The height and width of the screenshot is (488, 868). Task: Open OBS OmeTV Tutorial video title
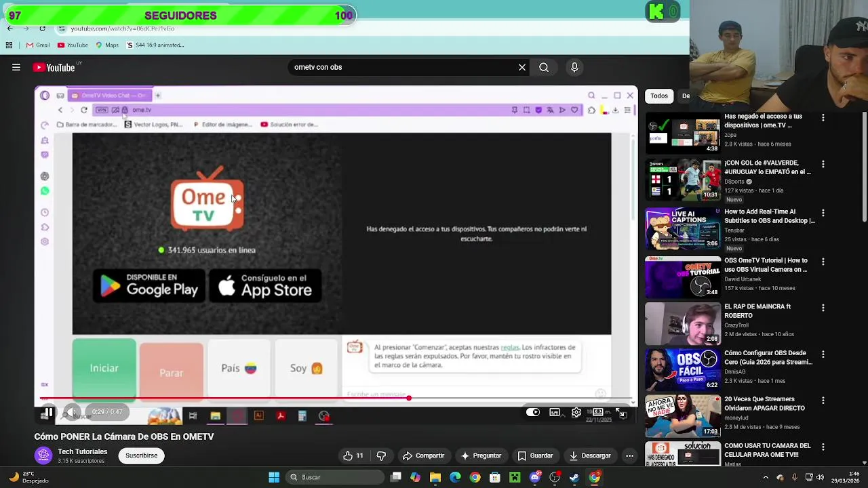pyautogui.click(x=766, y=264)
